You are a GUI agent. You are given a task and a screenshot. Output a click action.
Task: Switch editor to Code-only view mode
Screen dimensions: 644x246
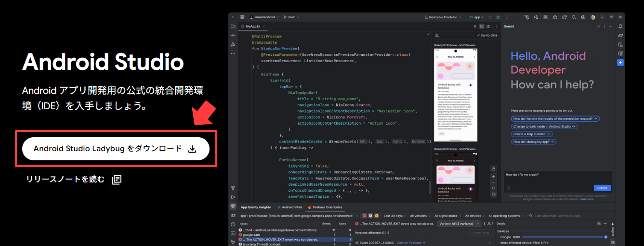point(475,26)
